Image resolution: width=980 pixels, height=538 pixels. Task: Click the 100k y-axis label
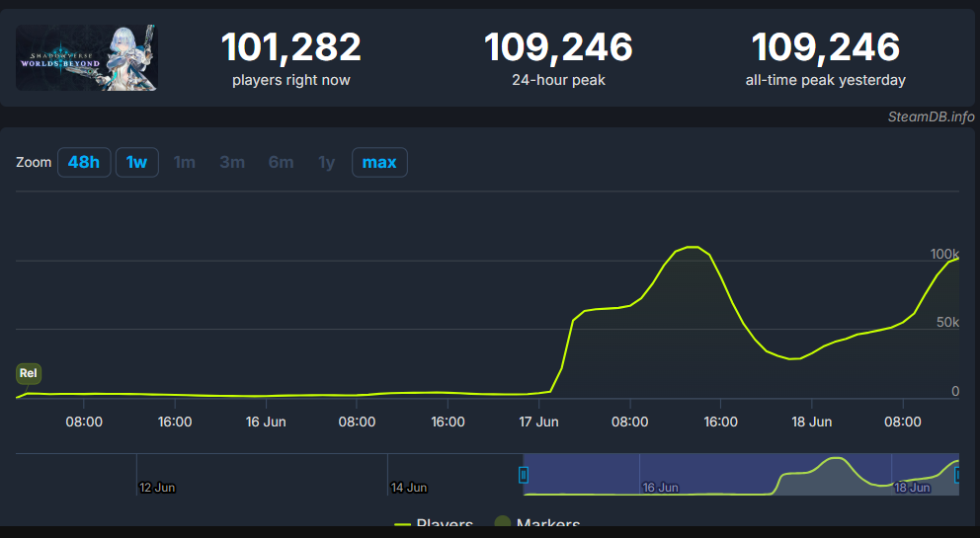tap(944, 254)
